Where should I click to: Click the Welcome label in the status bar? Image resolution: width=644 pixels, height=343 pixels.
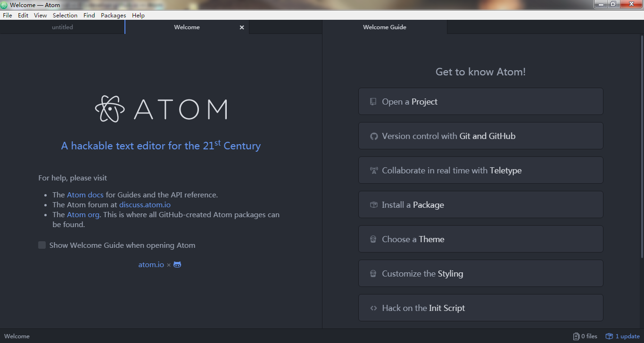pos(17,336)
